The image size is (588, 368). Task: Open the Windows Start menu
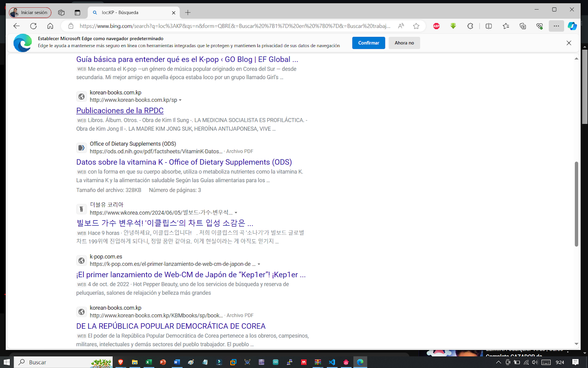pyautogui.click(x=7, y=362)
